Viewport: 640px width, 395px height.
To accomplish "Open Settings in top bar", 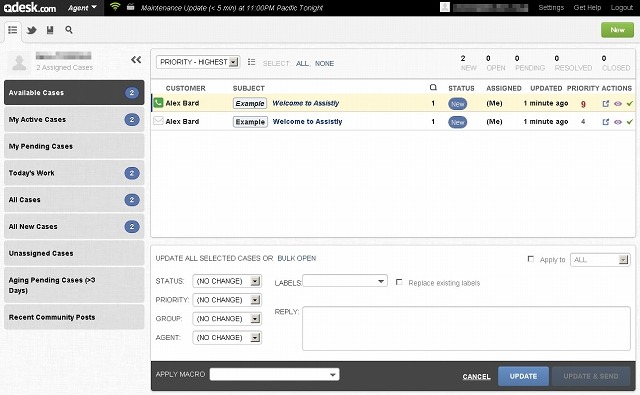I will (551, 8).
